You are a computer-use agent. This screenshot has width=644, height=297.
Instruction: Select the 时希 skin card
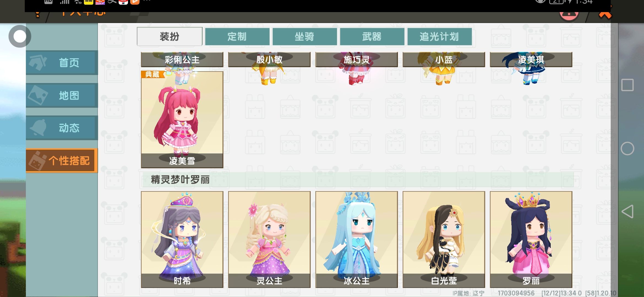coord(182,240)
